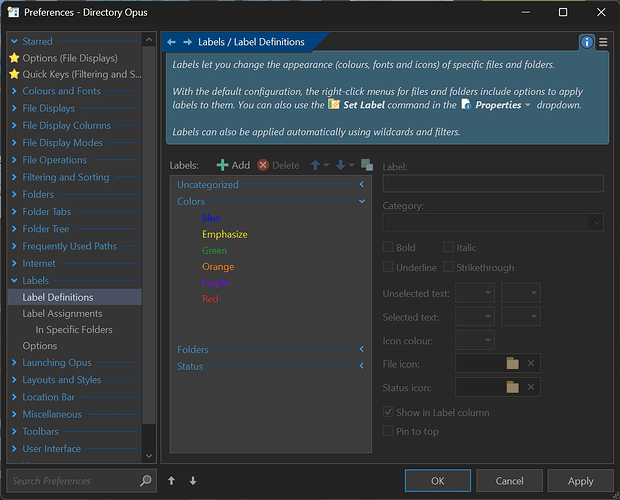The image size is (620, 500).
Task: Toggle the Strikethrough checkbox
Action: (448, 267)
